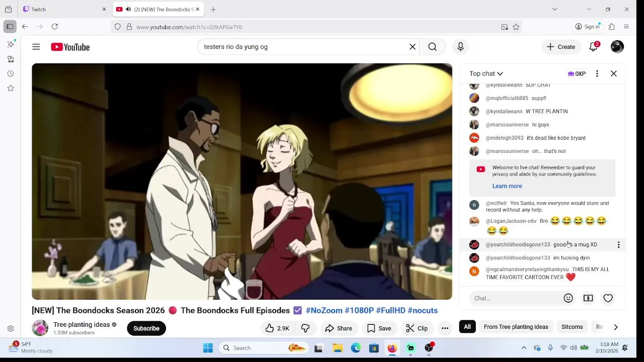The width and height of the screenshot is (644, 362).
Task: Switch to the Twitch tab
Action: pyautogui.click(x=65, y=9)
